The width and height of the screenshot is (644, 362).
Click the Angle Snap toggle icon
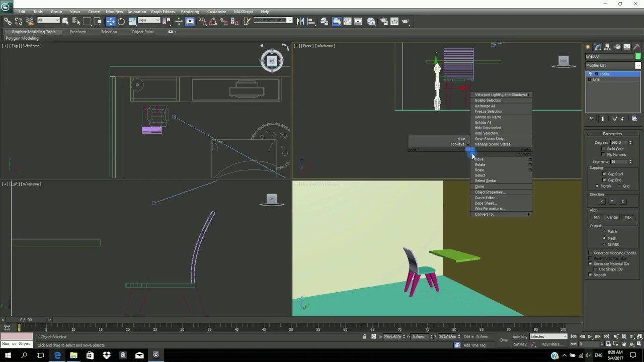(213, 21)
